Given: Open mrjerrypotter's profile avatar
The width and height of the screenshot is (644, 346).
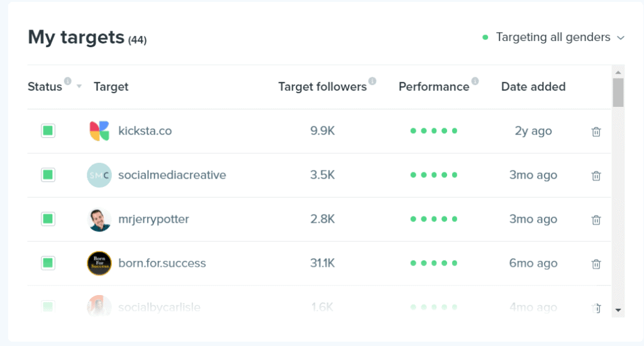Looking at the screenshot, I should [x=99, y=220].
